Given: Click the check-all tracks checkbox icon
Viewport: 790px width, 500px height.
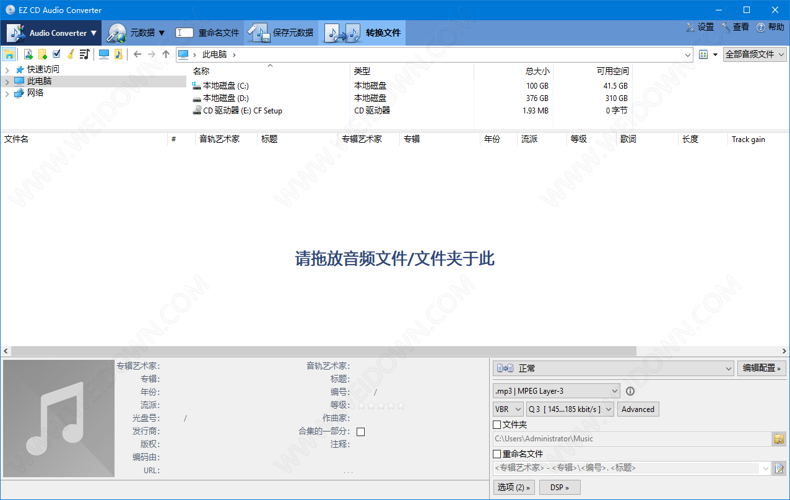Looking at the screenshot, I should click(x=56, y=53).
